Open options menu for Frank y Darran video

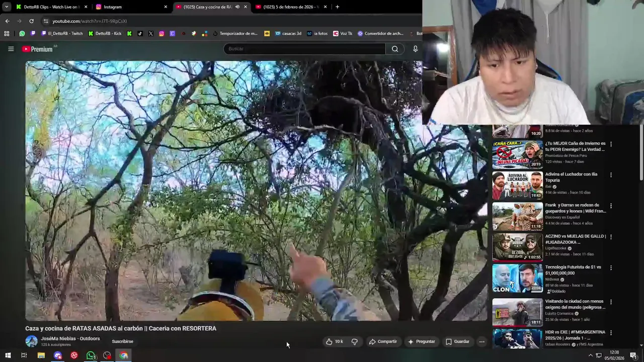click(611, 206)
